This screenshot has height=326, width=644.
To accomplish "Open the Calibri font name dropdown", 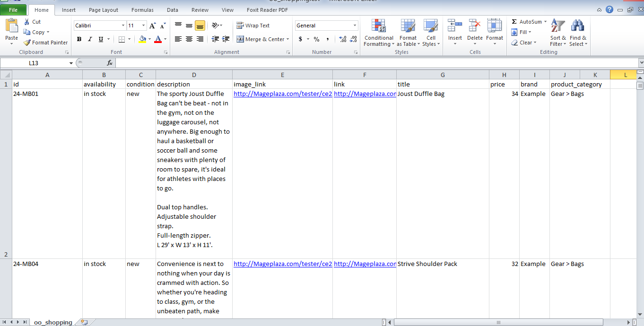I will click(123, 26).
